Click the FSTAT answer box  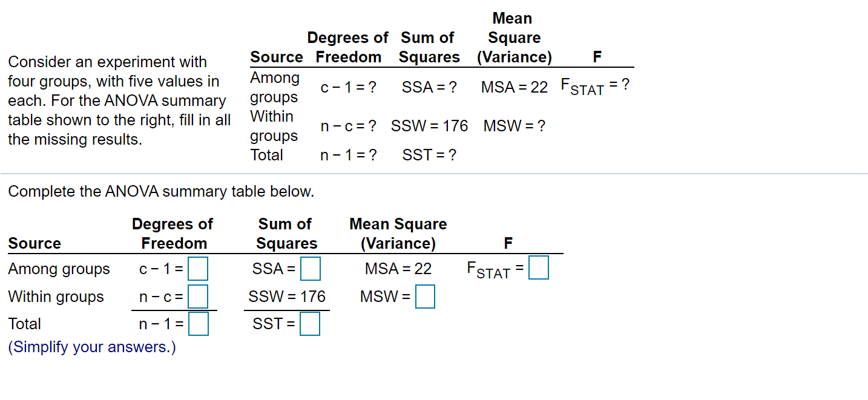coord(538,266)
